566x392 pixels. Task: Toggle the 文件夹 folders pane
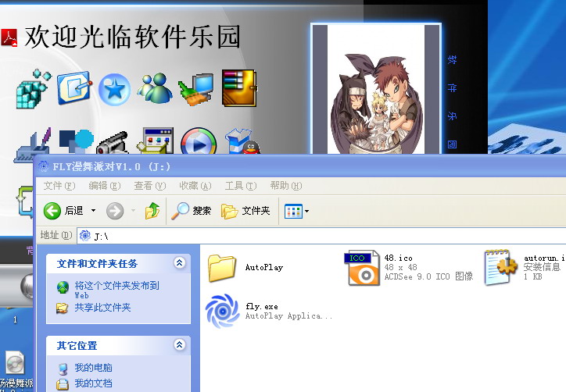(245, 211)
